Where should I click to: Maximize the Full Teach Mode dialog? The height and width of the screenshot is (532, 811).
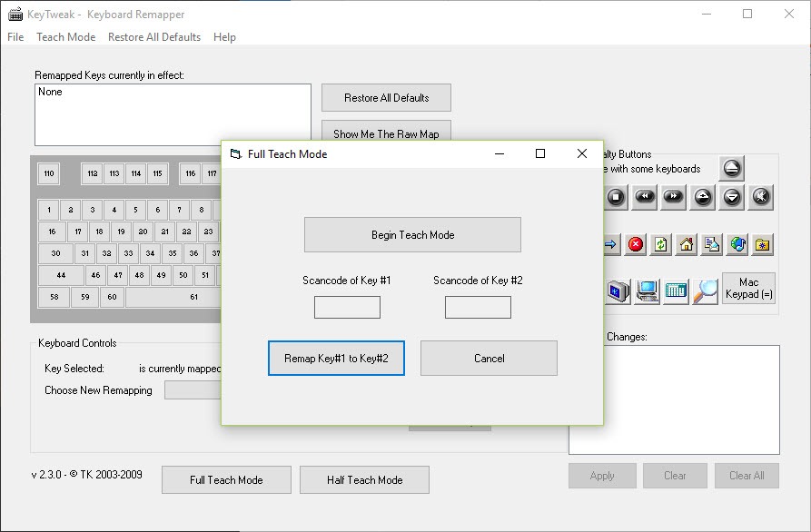[540, 153]
